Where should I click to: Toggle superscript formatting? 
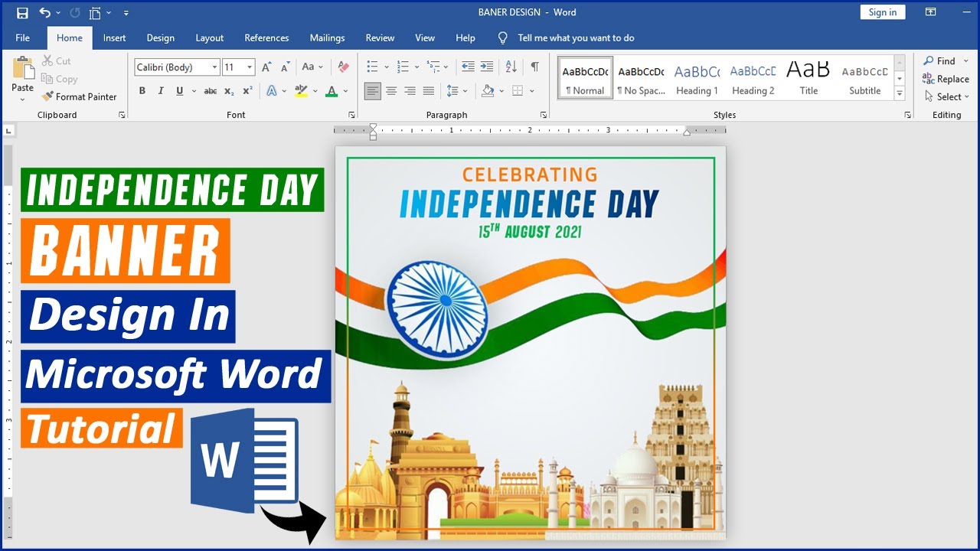pos(247,91)
